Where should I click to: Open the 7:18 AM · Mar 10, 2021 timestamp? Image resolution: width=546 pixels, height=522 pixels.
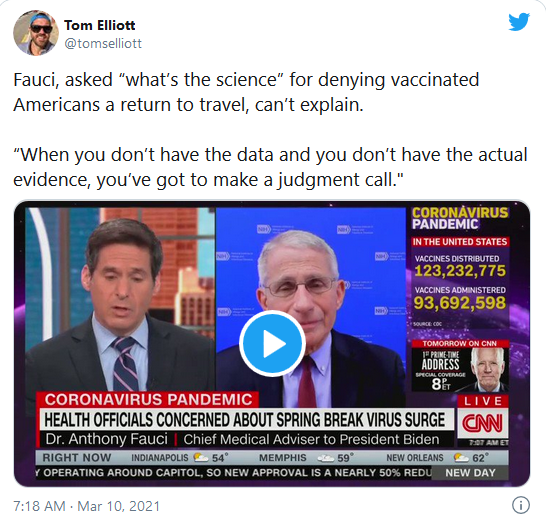click(x=86, y=506)
